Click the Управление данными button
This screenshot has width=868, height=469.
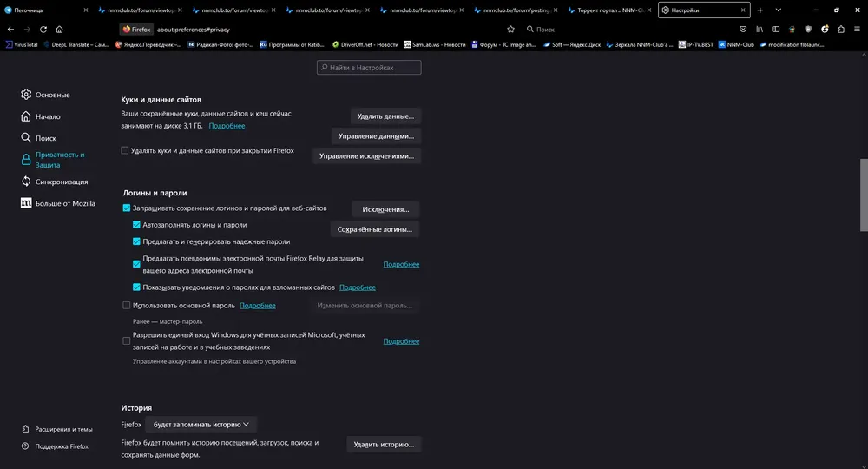tap(377, 136)
